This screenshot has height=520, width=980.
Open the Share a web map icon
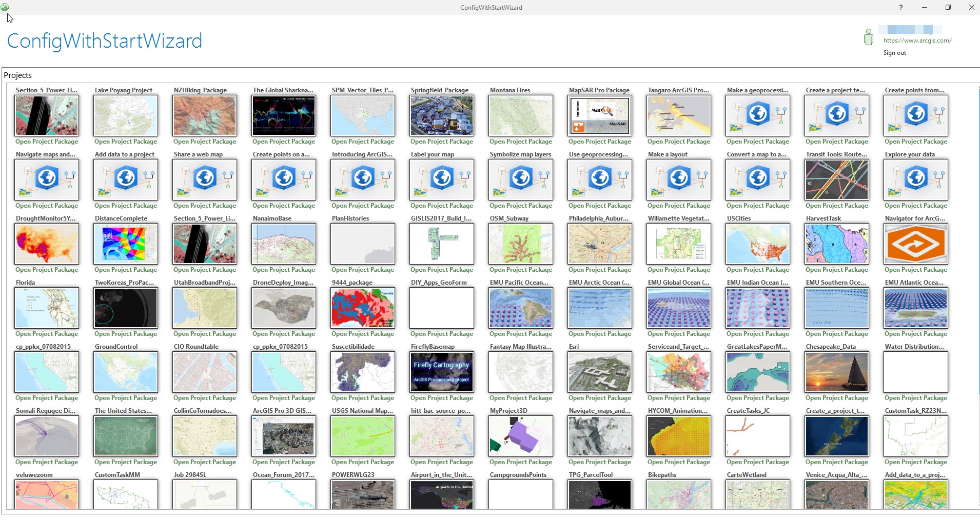pos(205,179)
